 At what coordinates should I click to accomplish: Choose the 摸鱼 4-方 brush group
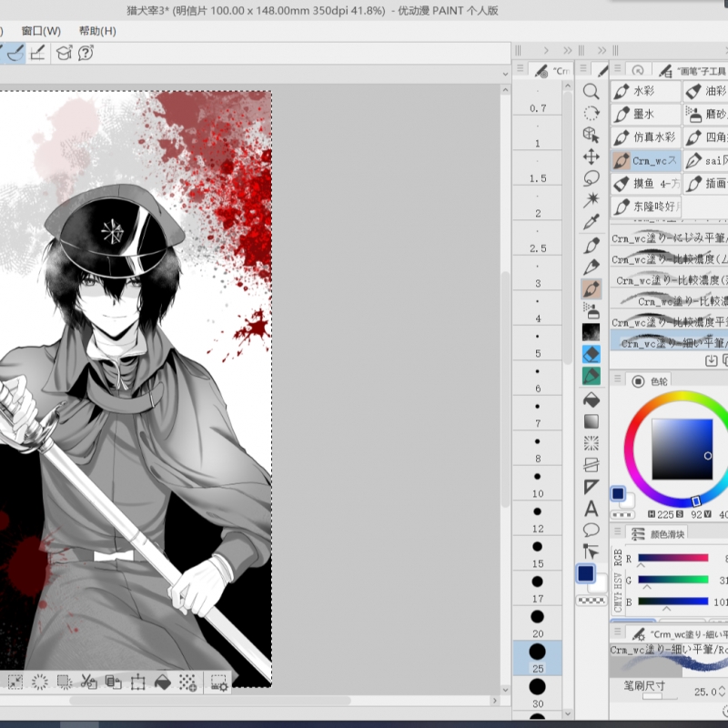click(x=646, y=184)
